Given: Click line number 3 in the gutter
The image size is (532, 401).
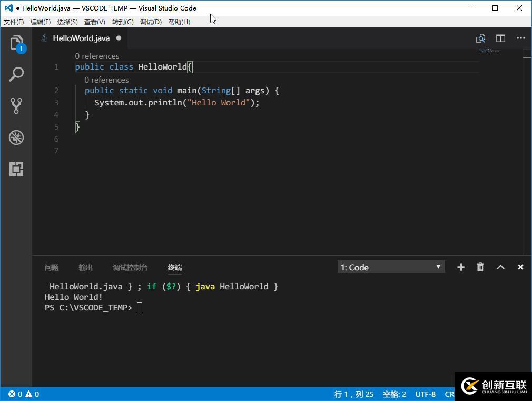Looking at the screenshot, I should 56,103.
